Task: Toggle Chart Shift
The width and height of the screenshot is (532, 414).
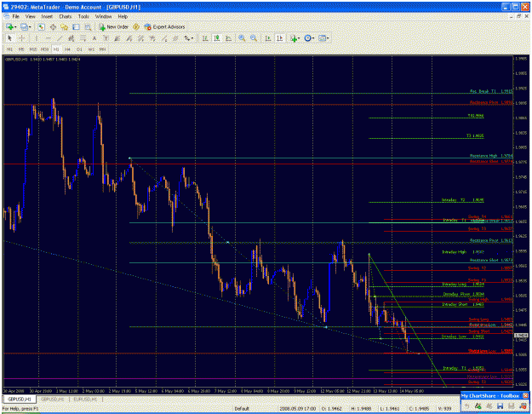Action: [280, 38]
